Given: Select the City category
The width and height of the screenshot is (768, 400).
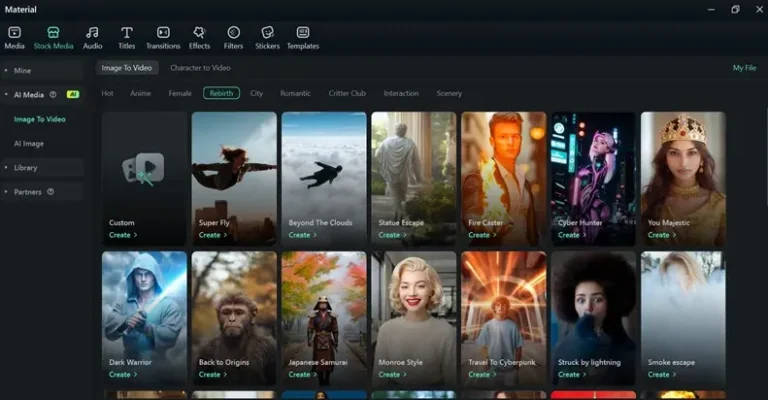Looking at the screenshot, I should (x=257, y=93).
